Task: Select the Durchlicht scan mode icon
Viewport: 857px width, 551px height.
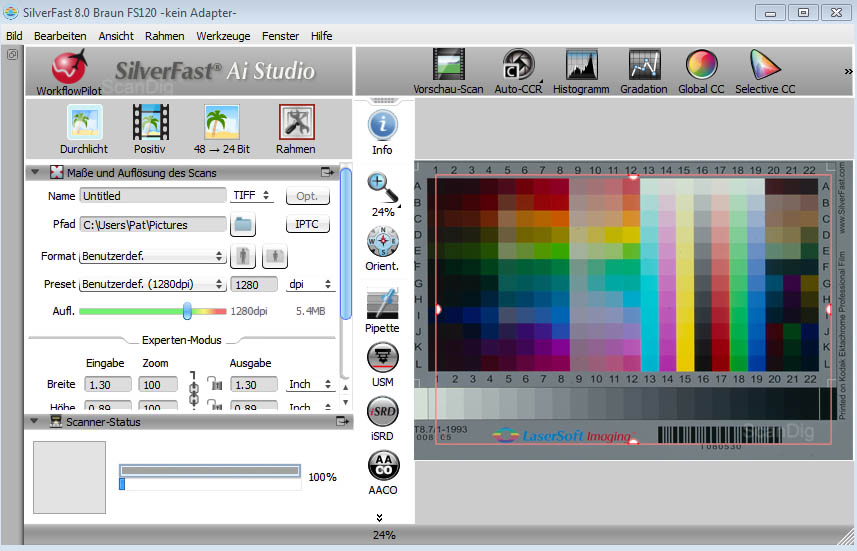Action: pyautogui.click(x=84, y=130)
